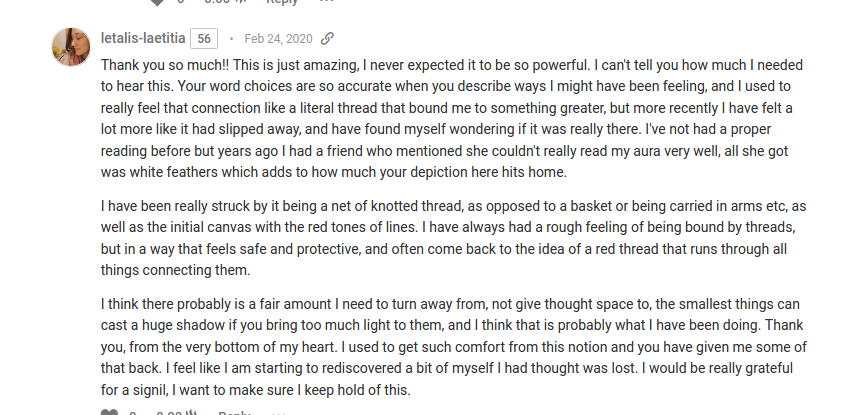Click the reputation badge showing 56
The width and height of the screenshot is (850, 415).
[204, 38]
